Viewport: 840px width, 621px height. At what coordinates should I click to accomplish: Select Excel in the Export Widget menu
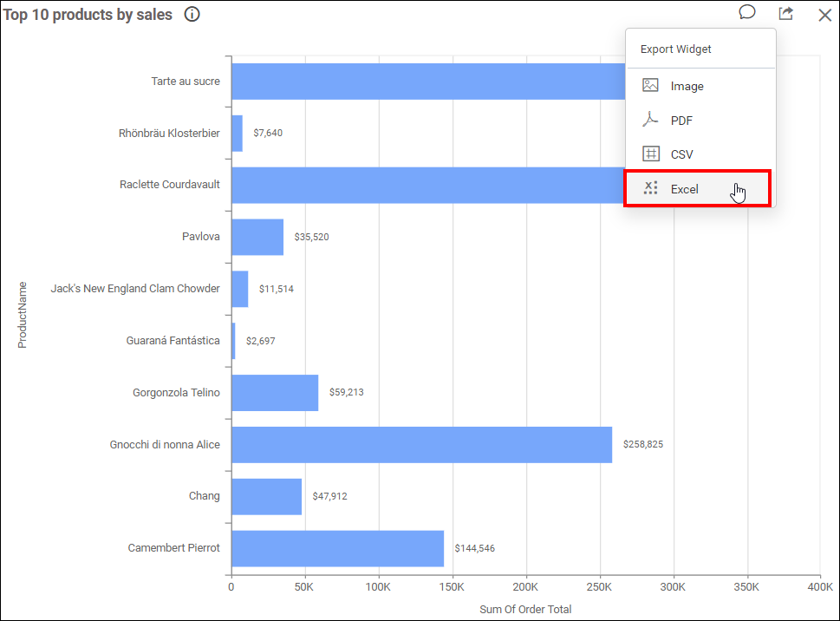[x=684, y=189]
